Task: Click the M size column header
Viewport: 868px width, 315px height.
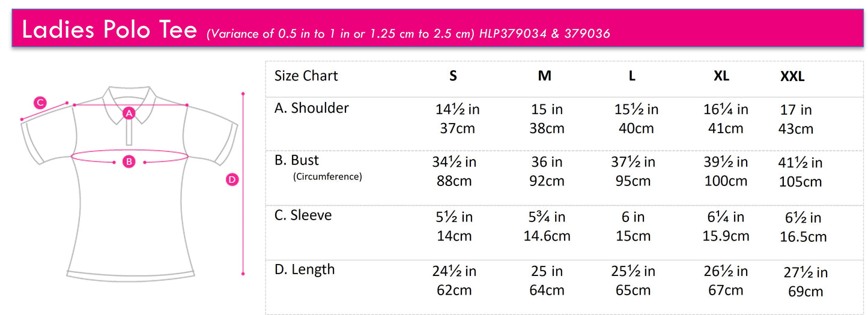Action: [545, 76]
